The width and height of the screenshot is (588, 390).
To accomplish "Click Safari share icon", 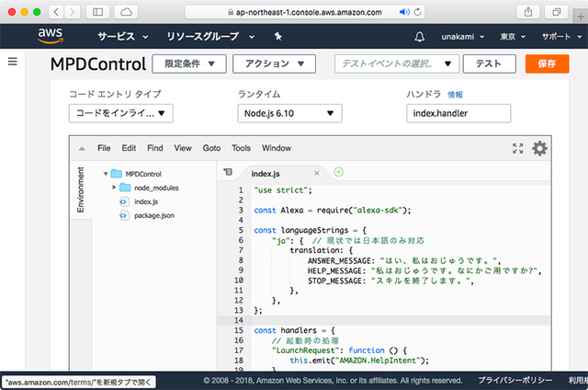I will [x=528, y=12].
